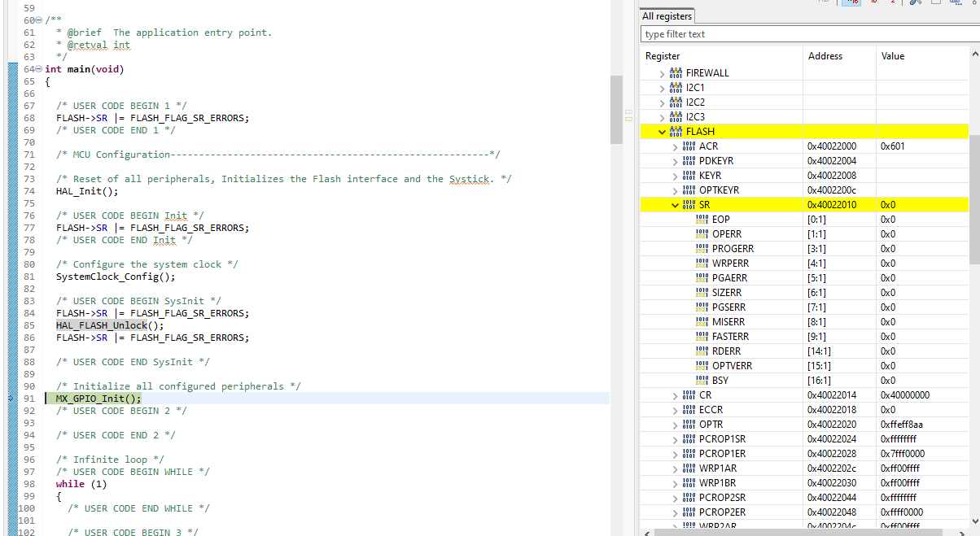Click the instruction pointer arrow at line 91
This screenshot has height=536, width=980.
pos(11,399)
